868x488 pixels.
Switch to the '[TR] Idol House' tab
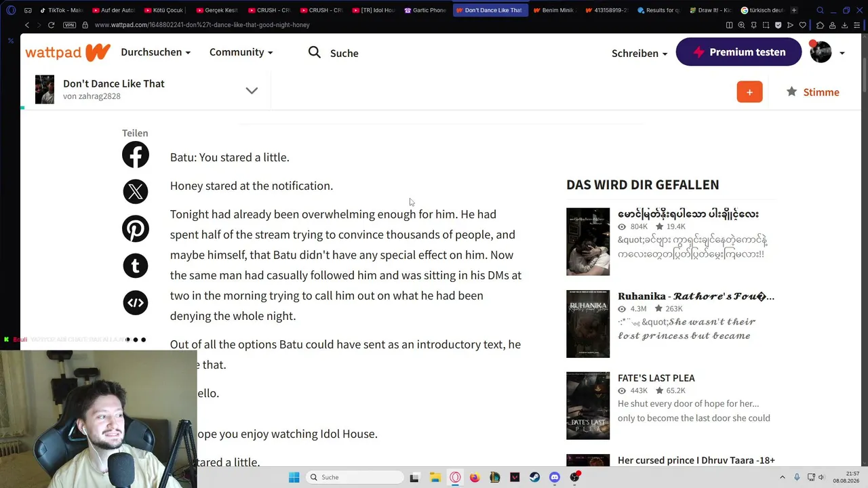pos(373,10)
